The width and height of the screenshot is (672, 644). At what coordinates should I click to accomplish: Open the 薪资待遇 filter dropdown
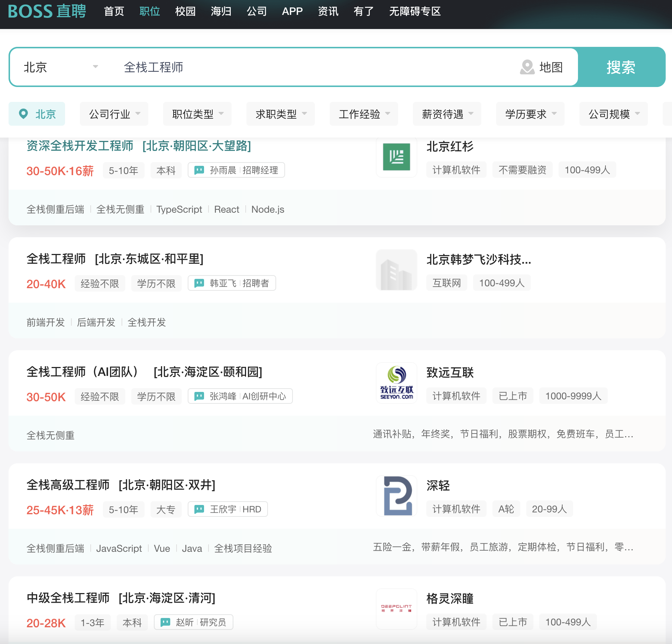pyautogui.click(x=447, y=114)
